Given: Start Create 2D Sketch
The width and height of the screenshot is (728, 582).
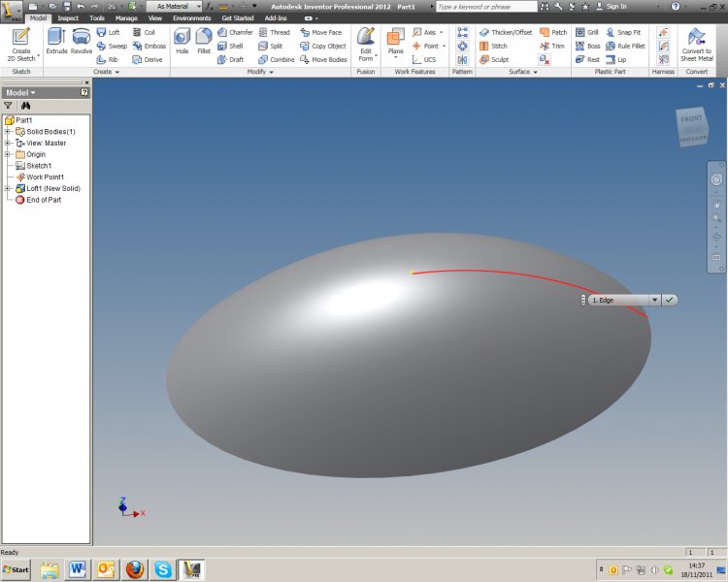Looking at the screenshot, I should [20, 43].
